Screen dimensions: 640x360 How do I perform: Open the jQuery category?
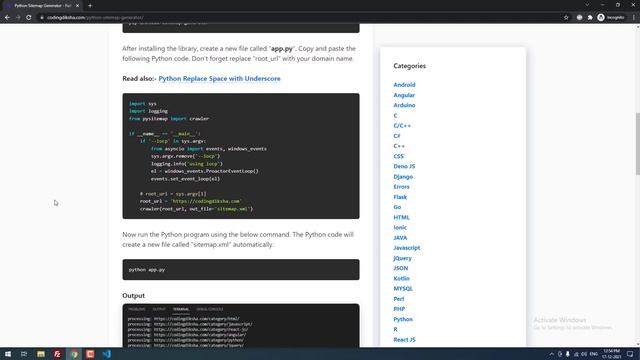coord(402,258)
